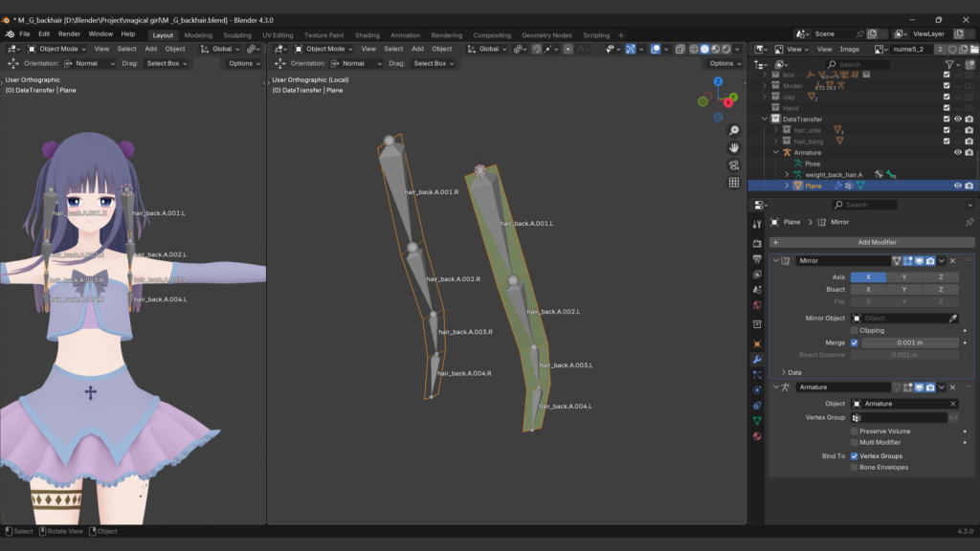Hide the Plane object in outliner

958,186
